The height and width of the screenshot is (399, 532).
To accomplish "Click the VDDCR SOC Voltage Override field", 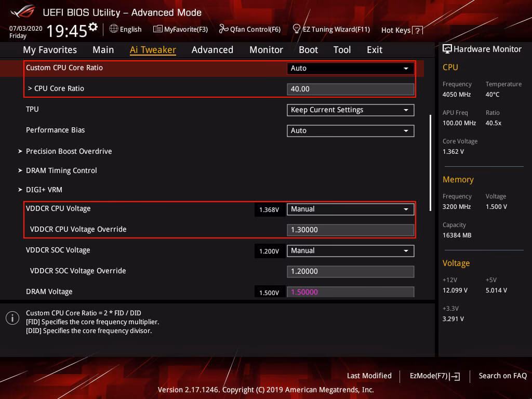I will 351,271.
